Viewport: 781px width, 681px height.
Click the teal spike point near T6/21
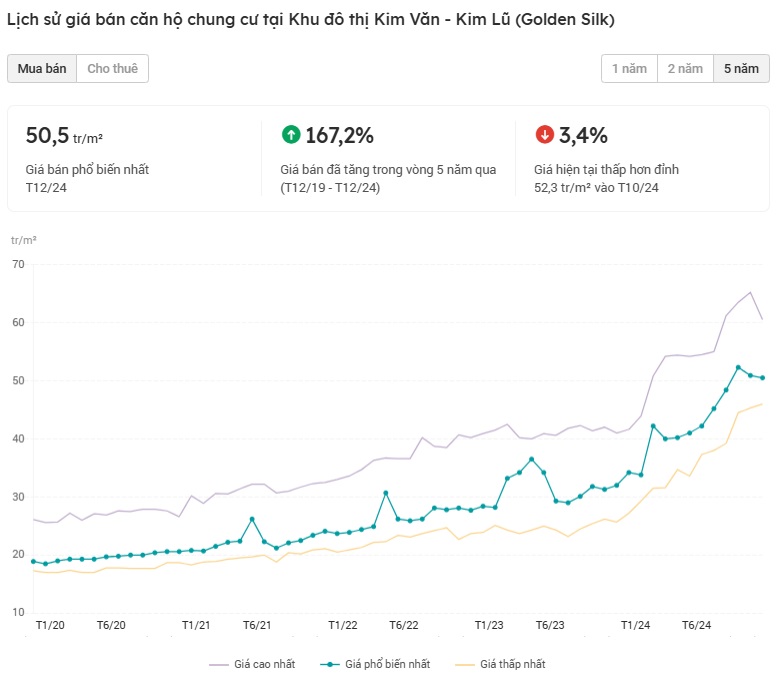point(252,519)
